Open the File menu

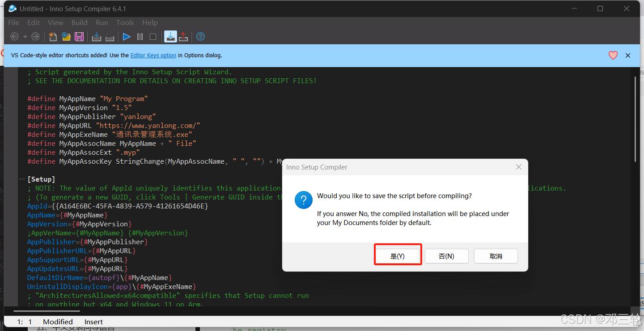coord(13,22)
